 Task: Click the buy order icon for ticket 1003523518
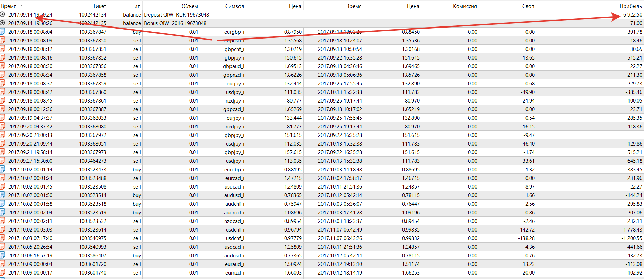pyautogui.click(x=2, y=204)
